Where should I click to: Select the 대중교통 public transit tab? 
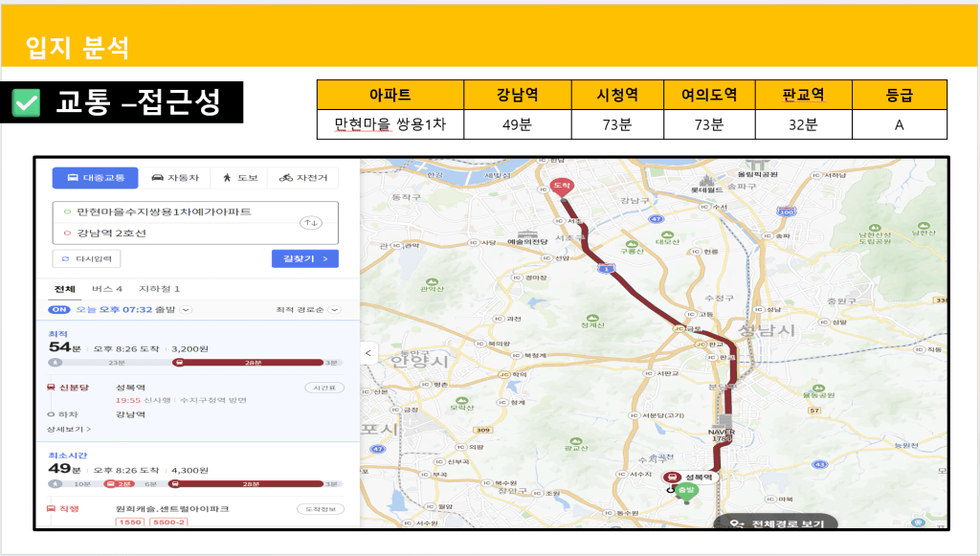coord(96,178)
